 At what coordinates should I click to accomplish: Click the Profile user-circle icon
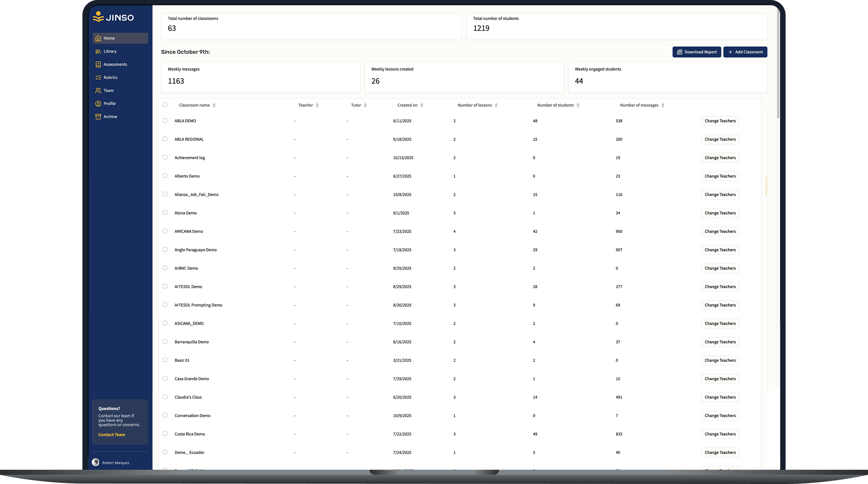pyautogui.click(x=98, y=104)
